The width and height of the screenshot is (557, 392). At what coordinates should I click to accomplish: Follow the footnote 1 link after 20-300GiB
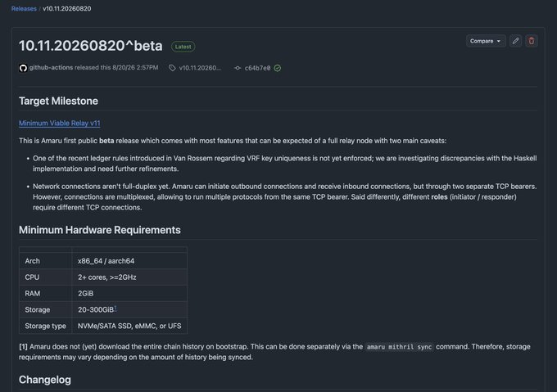coord(115,308)
